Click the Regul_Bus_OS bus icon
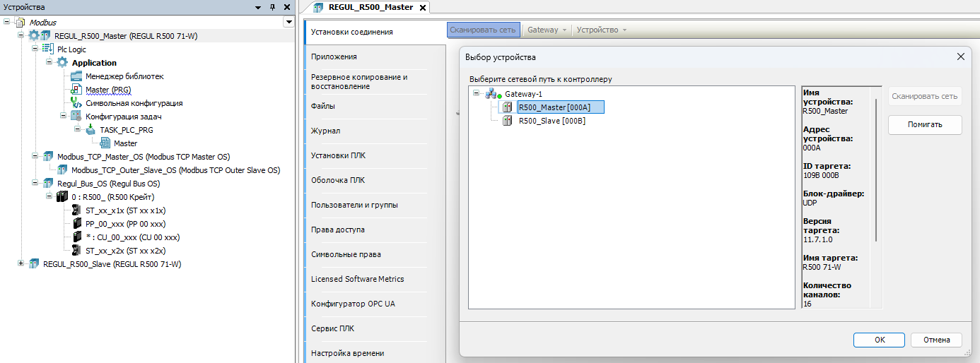Screen dimensions: 980x363 coord(48,184)
